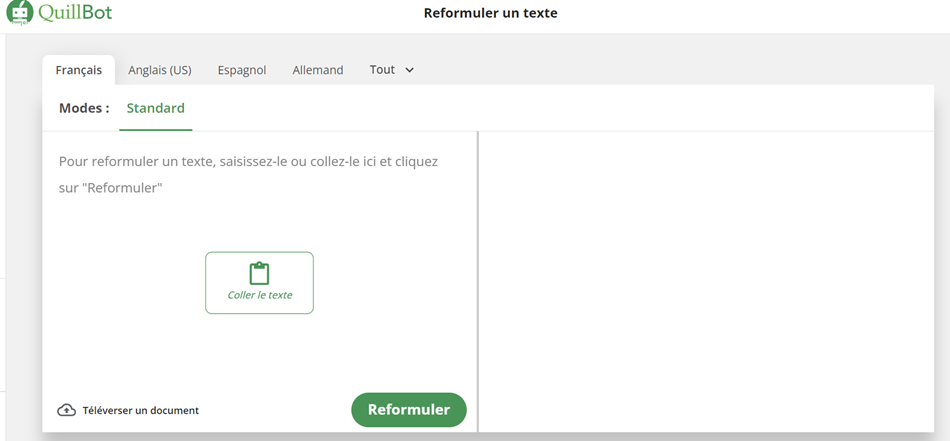Choose the Espagnol language tab
Viewport: 950px width, 441px height.
[242, 70]
